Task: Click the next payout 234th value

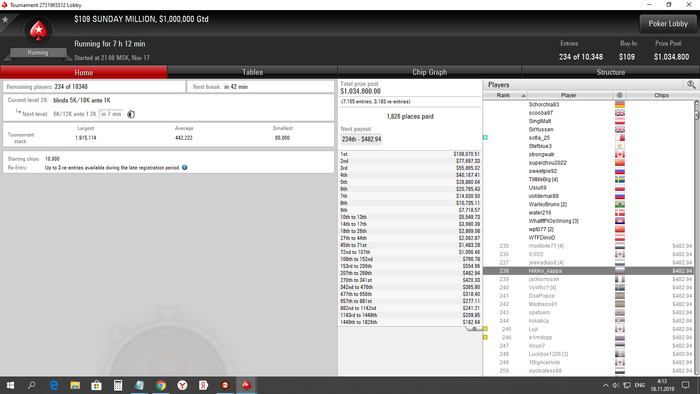Action: 362,139
